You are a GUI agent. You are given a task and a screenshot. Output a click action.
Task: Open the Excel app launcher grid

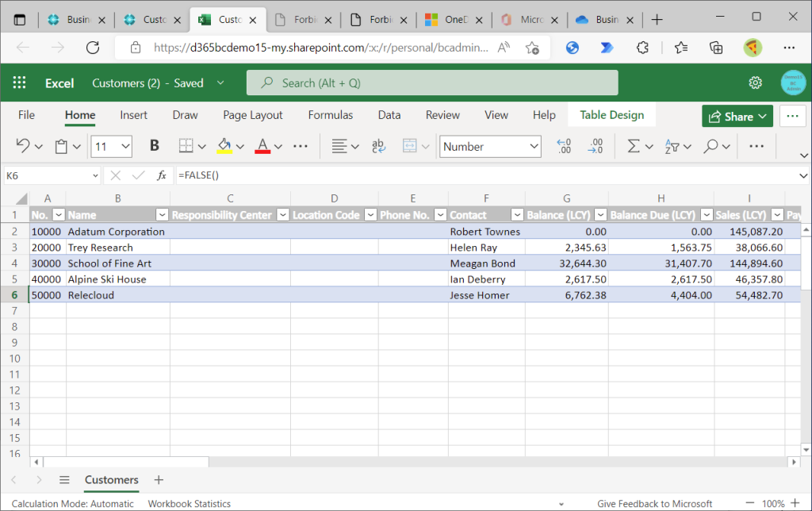19,83
